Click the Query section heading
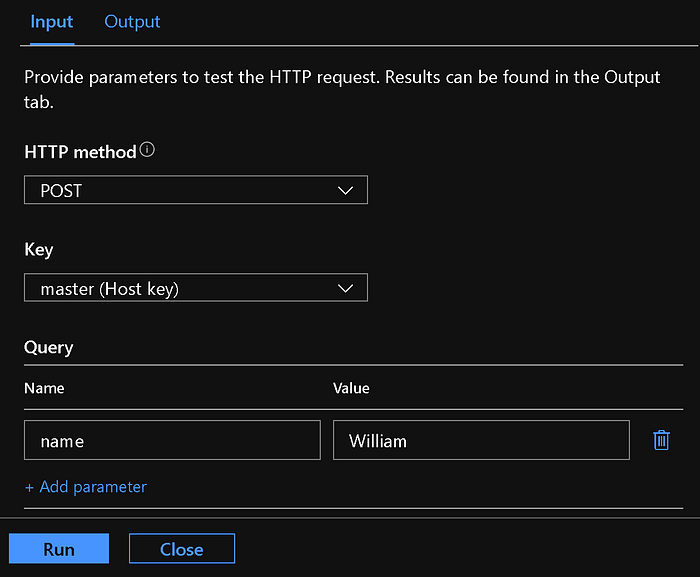Viewport: 700px width, 577px height. click(x=49, y=348)
